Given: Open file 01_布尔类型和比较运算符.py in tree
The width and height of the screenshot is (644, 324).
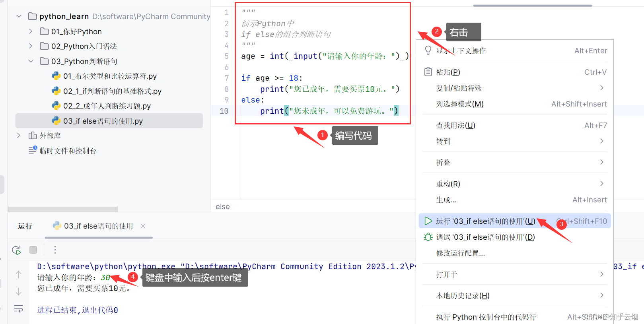Looking at the screenshot, I should (110, 76).
